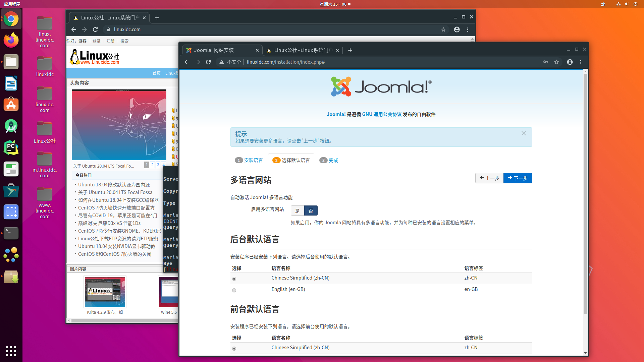Screen dimensions: 644x362
Task: Open LibreOffice Writer from the dock
Action: point(11,83)
